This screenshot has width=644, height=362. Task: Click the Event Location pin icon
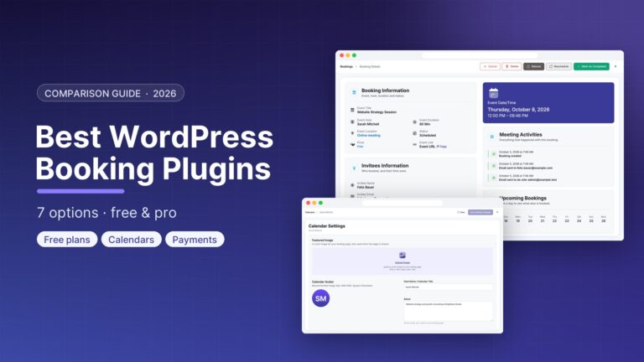tap(352, 133)
